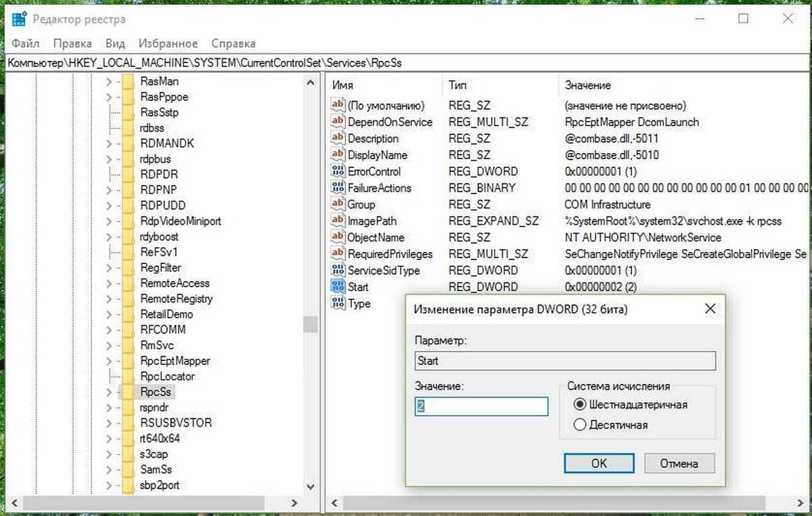812x516 pixels.
Task: Select the Десятичная radio button
Action: tap(579, 425)
